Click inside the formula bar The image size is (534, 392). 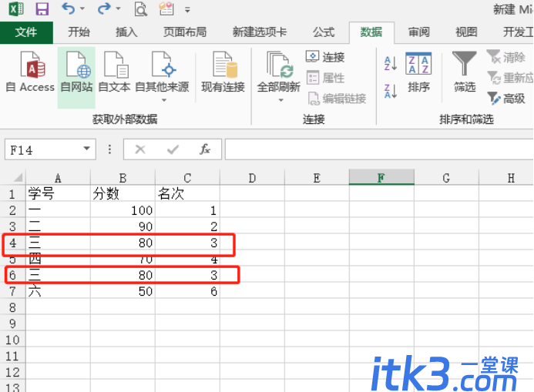pos(379,149)
